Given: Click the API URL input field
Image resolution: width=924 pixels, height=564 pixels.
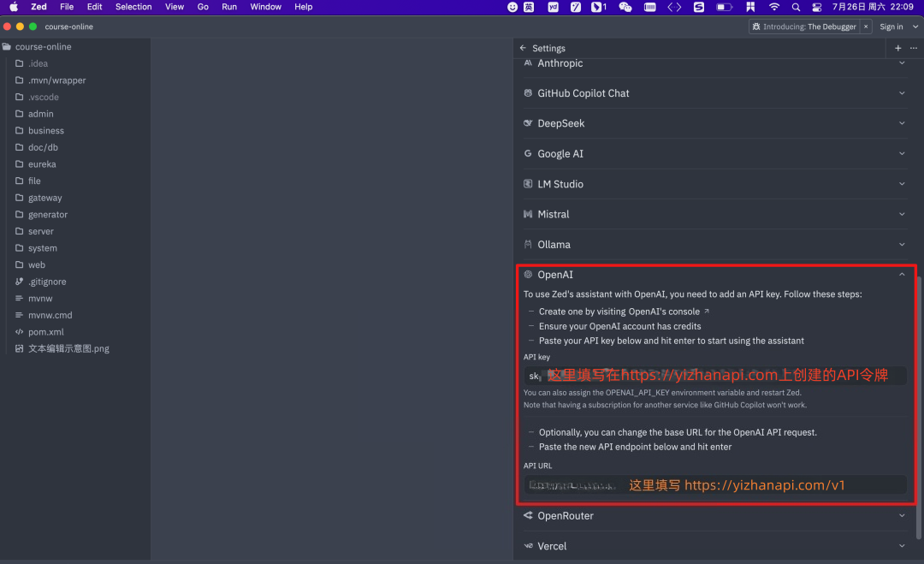Looking at the screenshot, I should point(714,485).
